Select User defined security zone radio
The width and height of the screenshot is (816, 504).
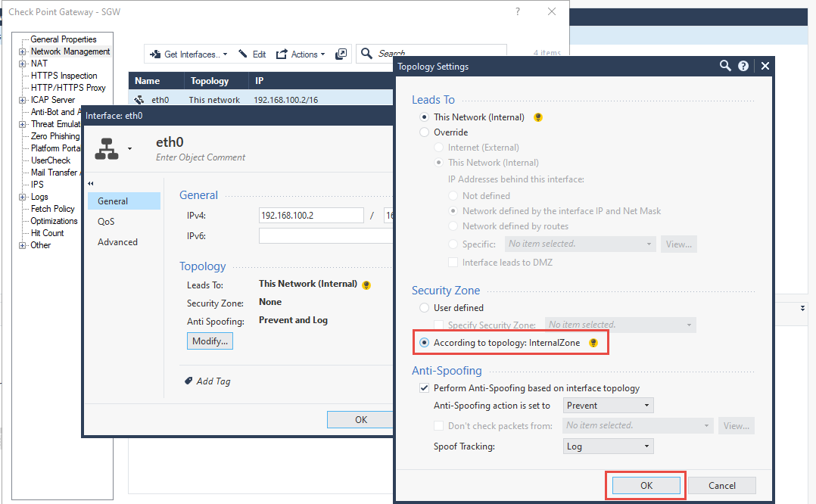(x=424, y=308)
